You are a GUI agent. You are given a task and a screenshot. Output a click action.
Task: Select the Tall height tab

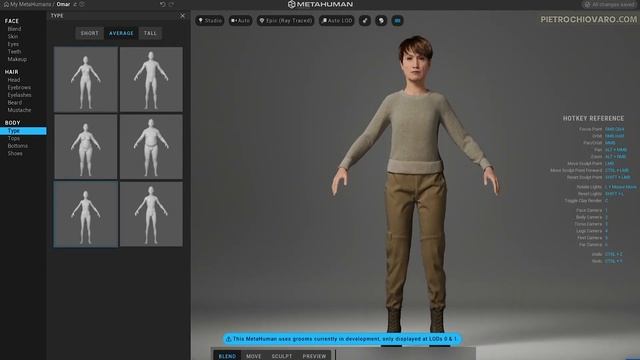click(150, 33)
